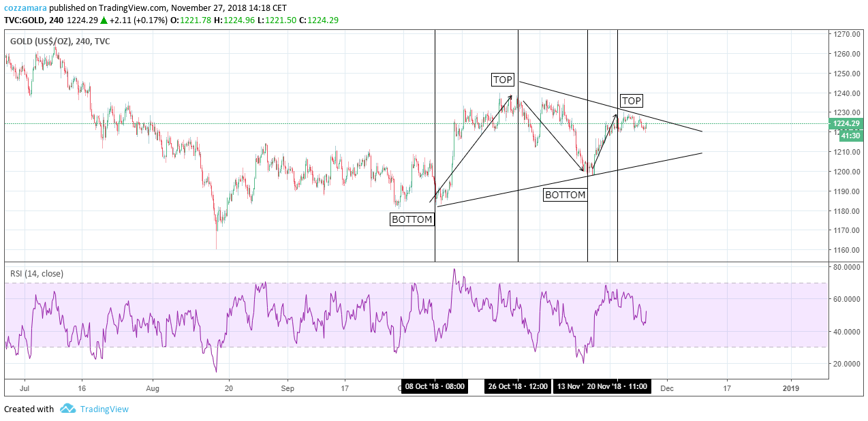Click the high value H:1224.96
Viewport: 868px width, 421px height.
click(x=234, y=20)
